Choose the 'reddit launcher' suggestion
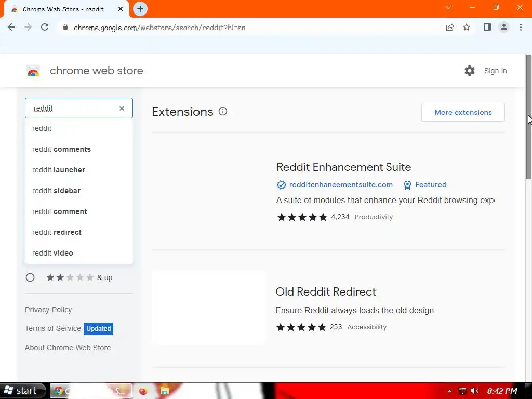The image size is (532, 399). coord(79,170)
